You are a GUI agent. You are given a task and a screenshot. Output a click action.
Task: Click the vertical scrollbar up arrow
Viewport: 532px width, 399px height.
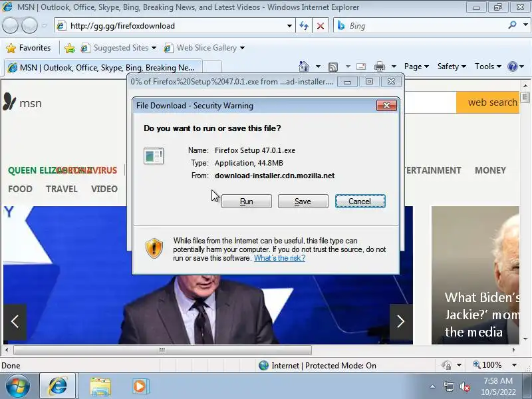(x=525, y=86)
